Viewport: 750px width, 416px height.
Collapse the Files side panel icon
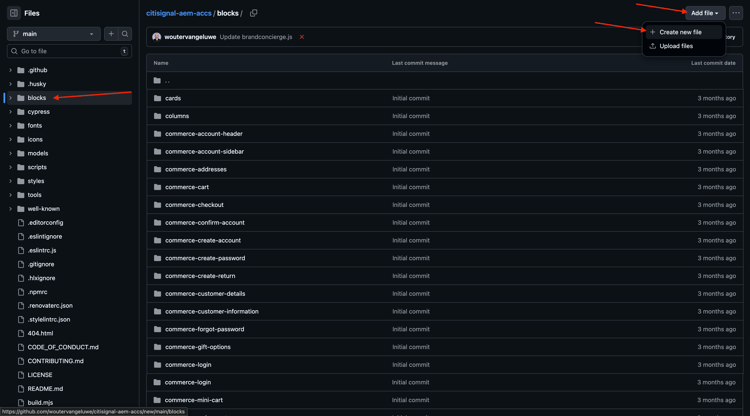point(14,13)
